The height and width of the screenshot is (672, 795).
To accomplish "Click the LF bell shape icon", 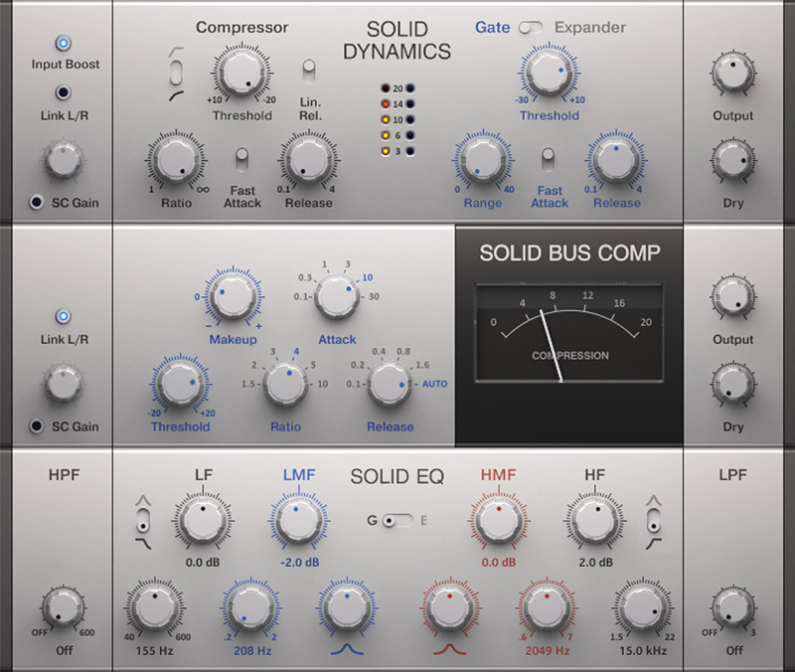I will [143, 501].
